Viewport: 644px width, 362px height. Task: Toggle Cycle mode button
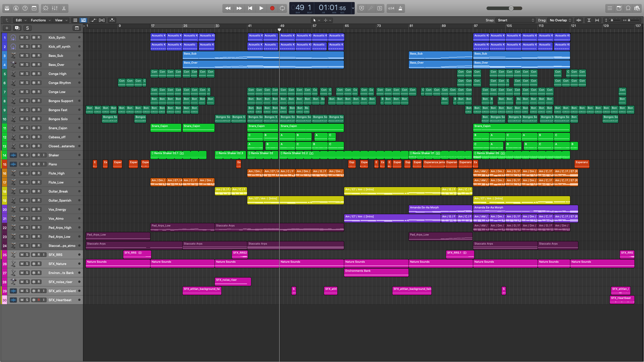(x=282, y=8)
